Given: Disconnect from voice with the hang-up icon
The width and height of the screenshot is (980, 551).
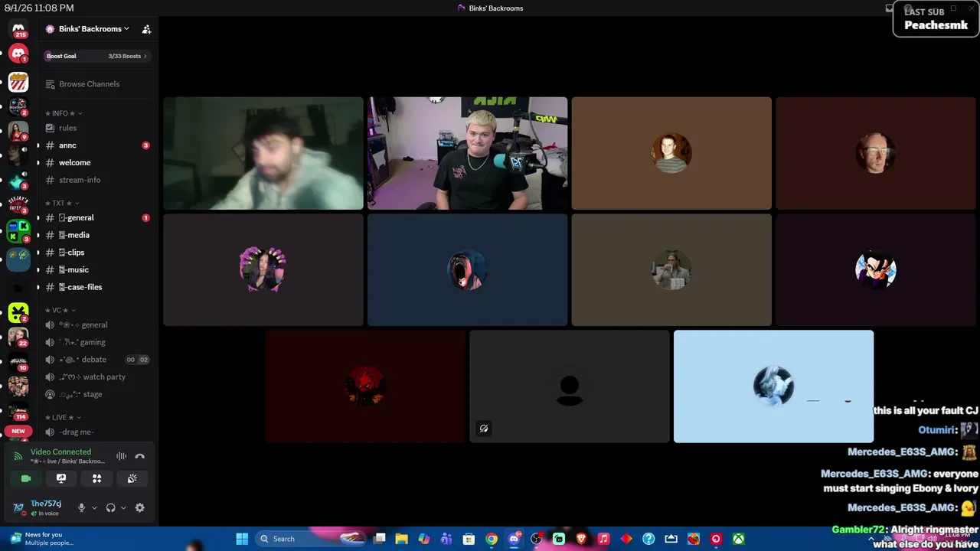Looking at the screenshot, I should (x=139, y=456).
